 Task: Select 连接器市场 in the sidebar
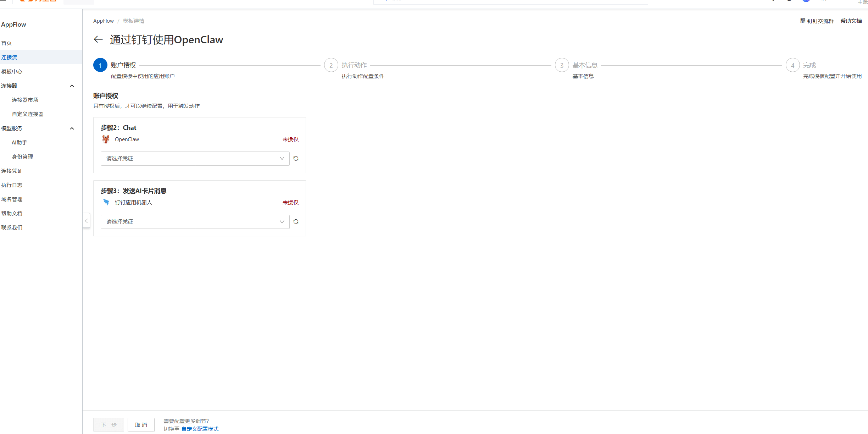point(25,100)
